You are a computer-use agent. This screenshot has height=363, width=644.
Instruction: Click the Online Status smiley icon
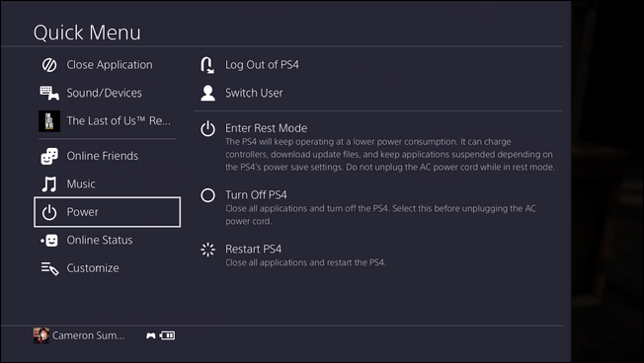click(x=49, y=241)
